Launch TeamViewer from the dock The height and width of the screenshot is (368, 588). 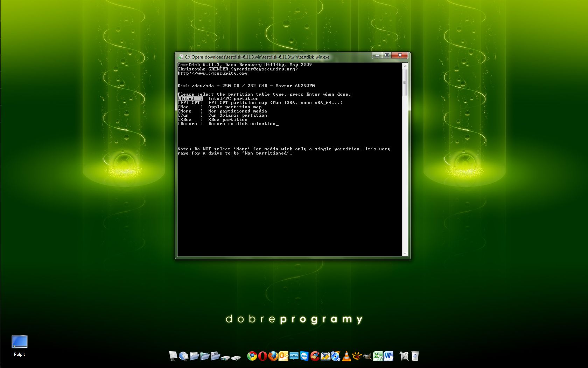pyautogui.click(x=304, y=356)
